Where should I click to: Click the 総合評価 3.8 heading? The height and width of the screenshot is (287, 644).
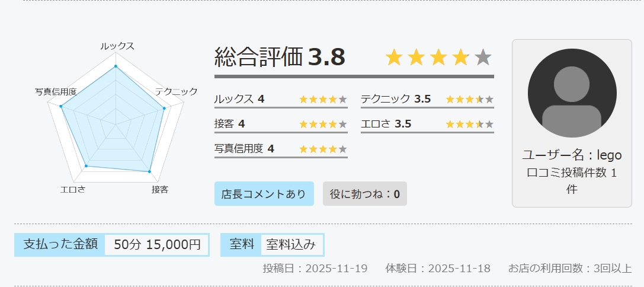(280, 58)
